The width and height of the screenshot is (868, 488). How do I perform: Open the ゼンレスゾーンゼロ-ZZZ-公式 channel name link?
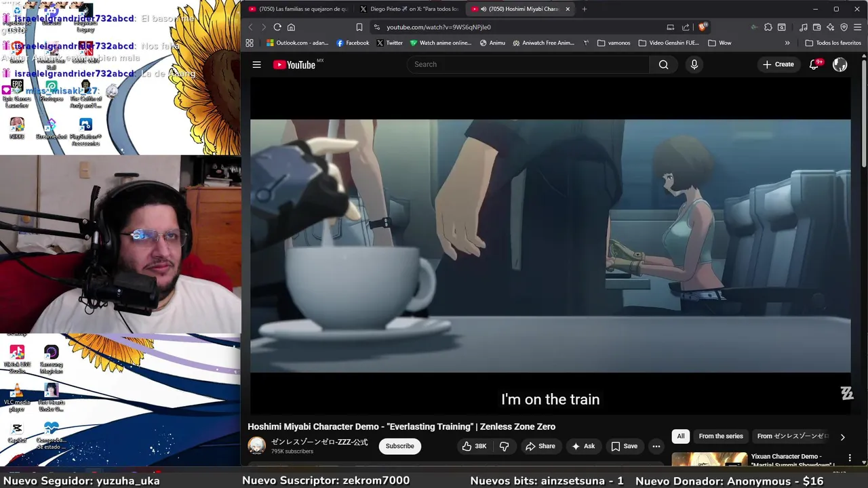tap(319, 442)
